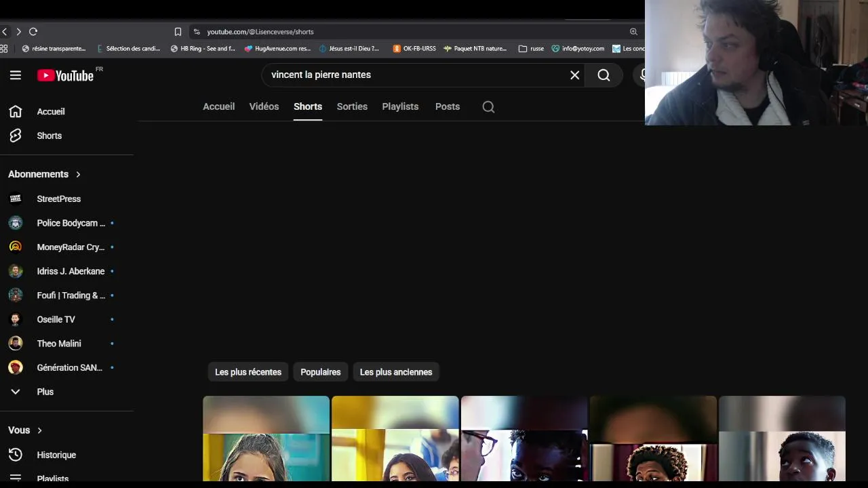Open info@yotoy.com bookmark

point(578,49)
